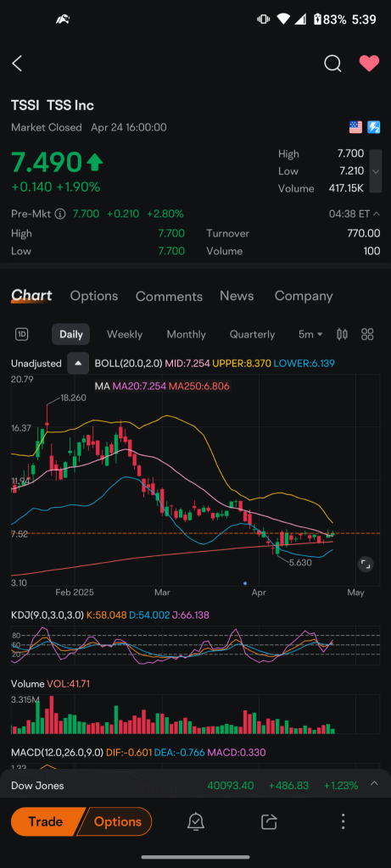Select the 1D intraday chart icon
391x868 pixels.
(x=22, y=334)
